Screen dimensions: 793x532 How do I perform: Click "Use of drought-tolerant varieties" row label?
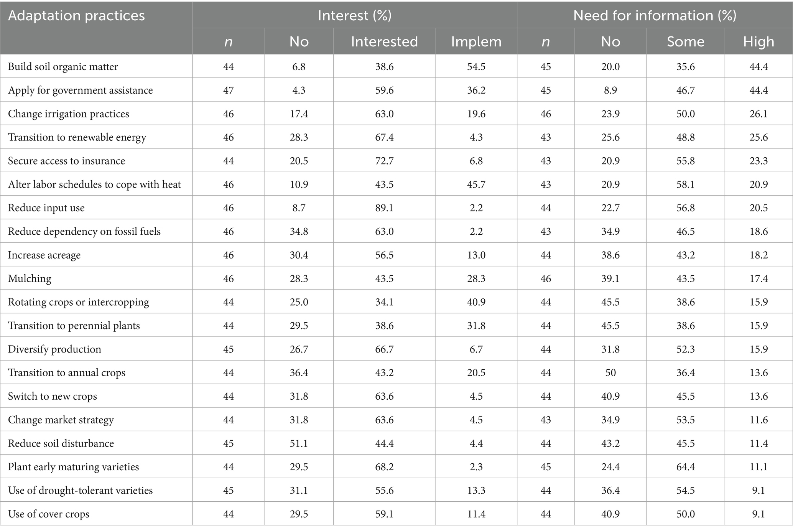pos(81,490)
